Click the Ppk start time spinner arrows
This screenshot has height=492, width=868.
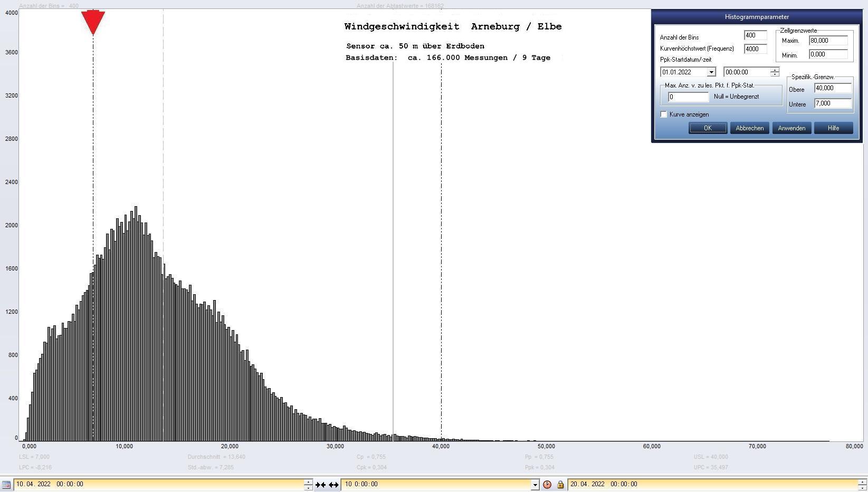774,72
